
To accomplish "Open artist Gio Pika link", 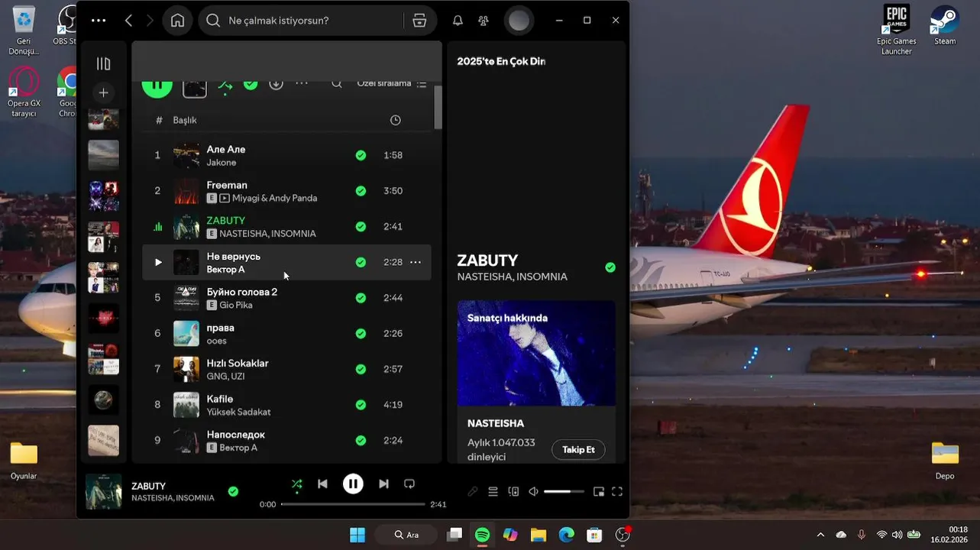I will point(235,305).
